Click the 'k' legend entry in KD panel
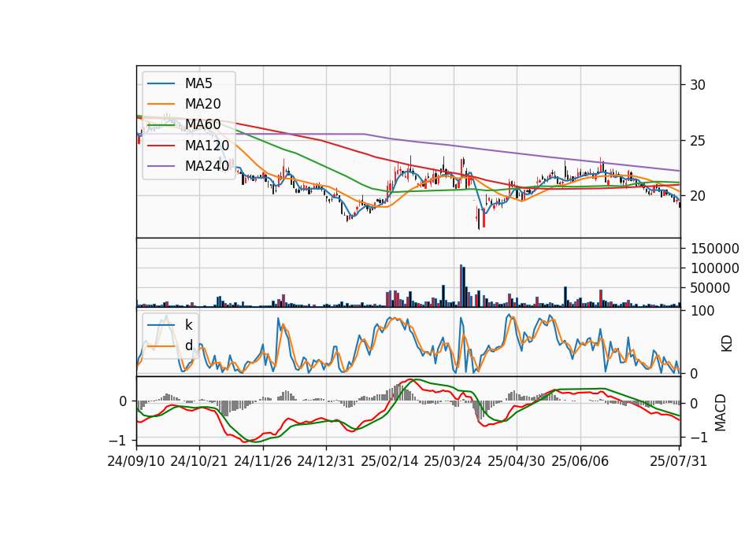756x543 pixels. [x=188, y=325]
